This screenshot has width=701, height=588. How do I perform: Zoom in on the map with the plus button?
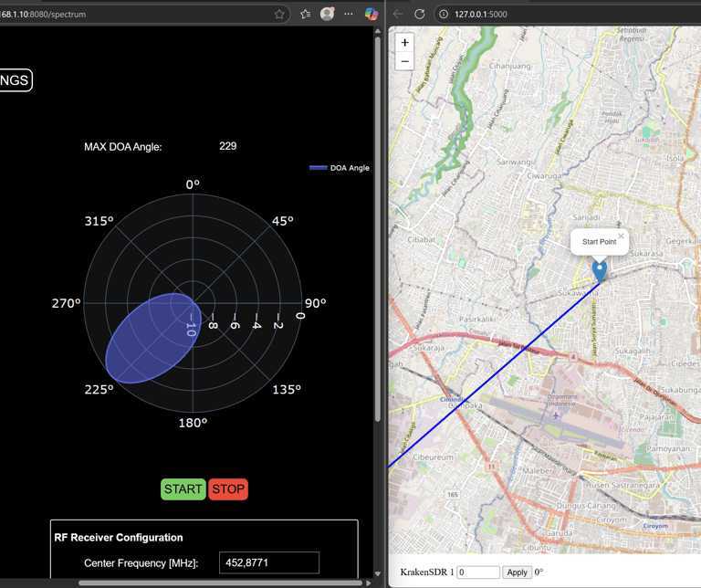(x=404, y=43)
